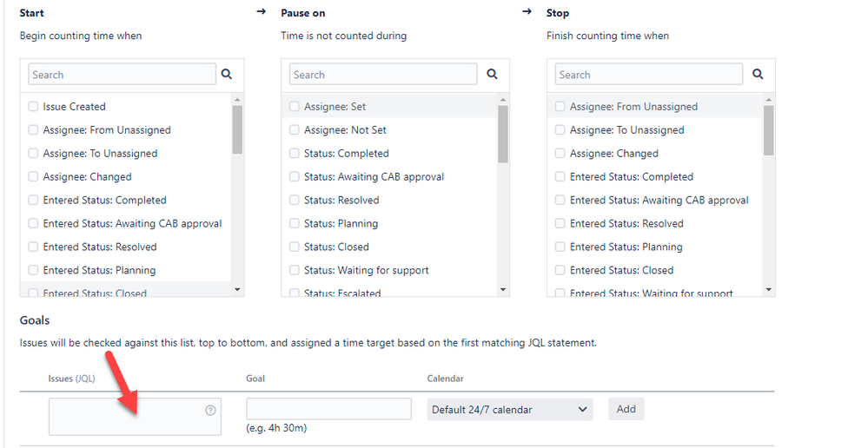Select Entered Status: Planning in Start list
Image resolution: width=868 pixels, height=448 pixels.
[33, 270]
